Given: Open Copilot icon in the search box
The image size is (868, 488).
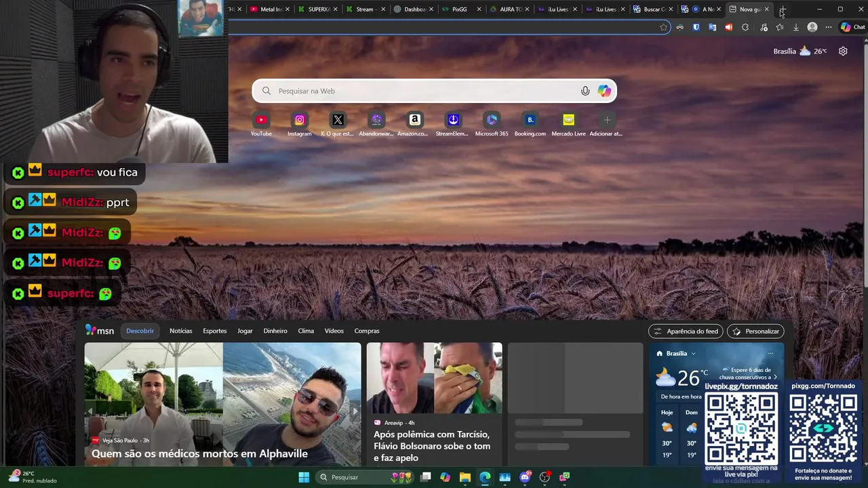Looking at the screenshot, I should point(604,91).
